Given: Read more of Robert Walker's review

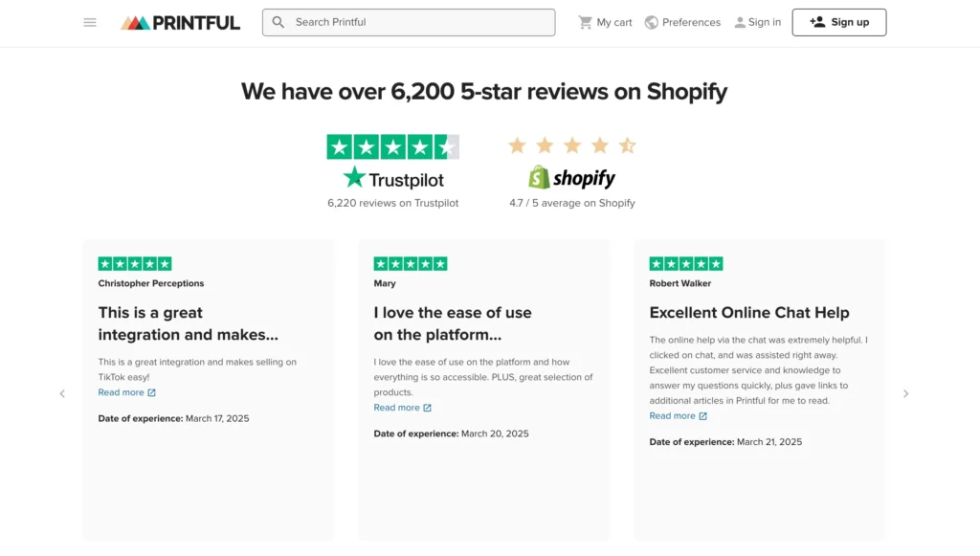Looking at the screenshot, I should click(x=673, y=416).
